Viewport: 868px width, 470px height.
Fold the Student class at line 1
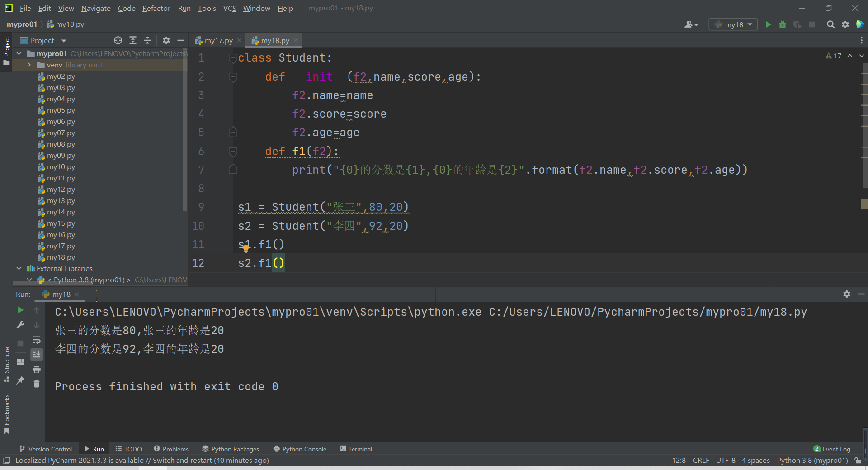pyautogui.click(x=233, y=58)
